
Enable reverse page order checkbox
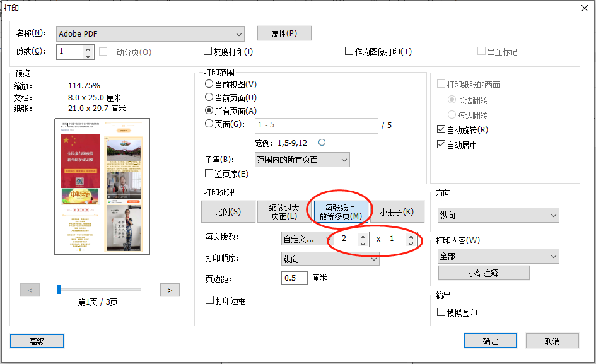point(209,173)
